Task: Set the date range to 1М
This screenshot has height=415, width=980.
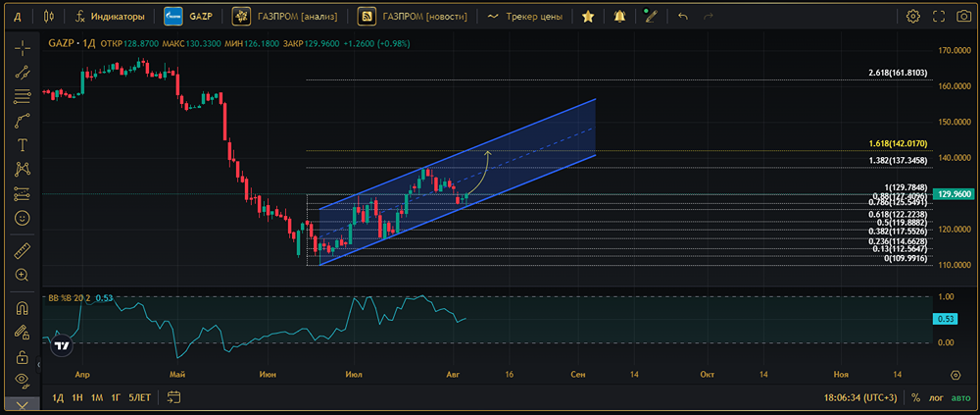Action: coord(97,397)
